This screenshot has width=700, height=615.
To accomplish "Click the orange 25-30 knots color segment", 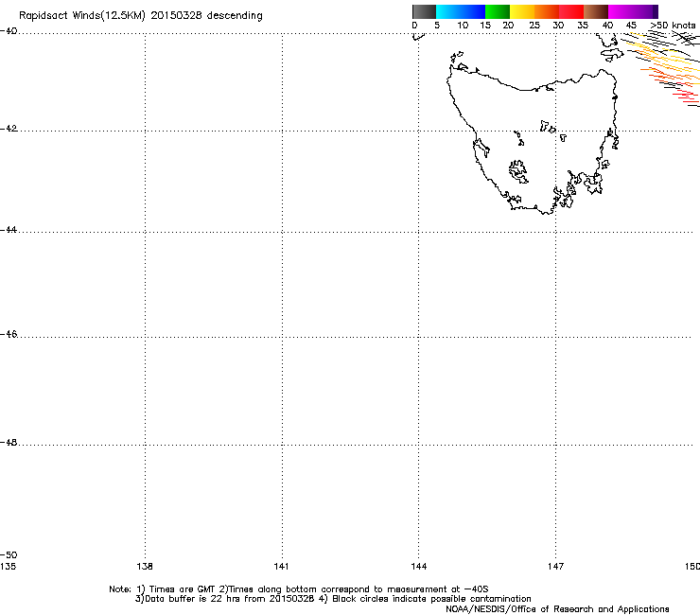I will click(x=547, y=11).
